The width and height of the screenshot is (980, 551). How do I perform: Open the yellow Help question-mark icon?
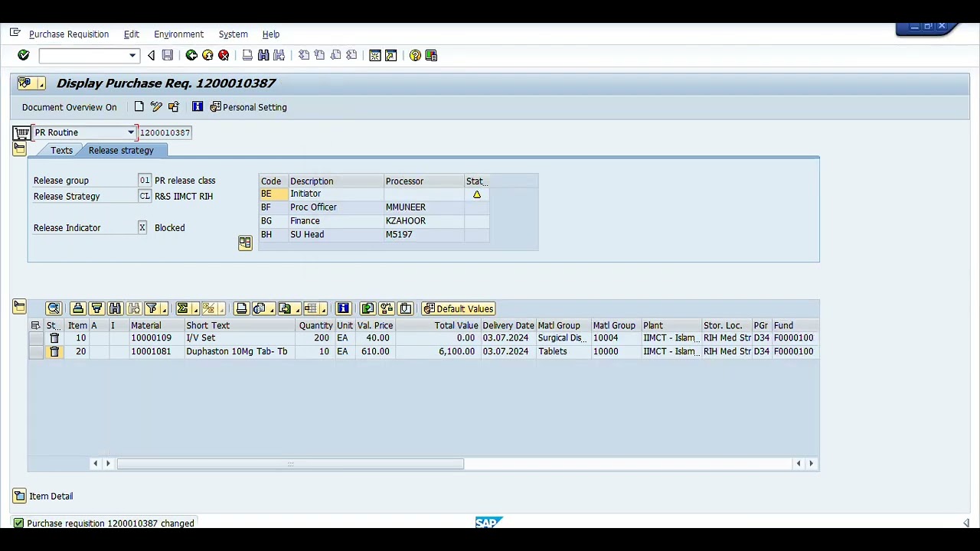click(415, 55)
